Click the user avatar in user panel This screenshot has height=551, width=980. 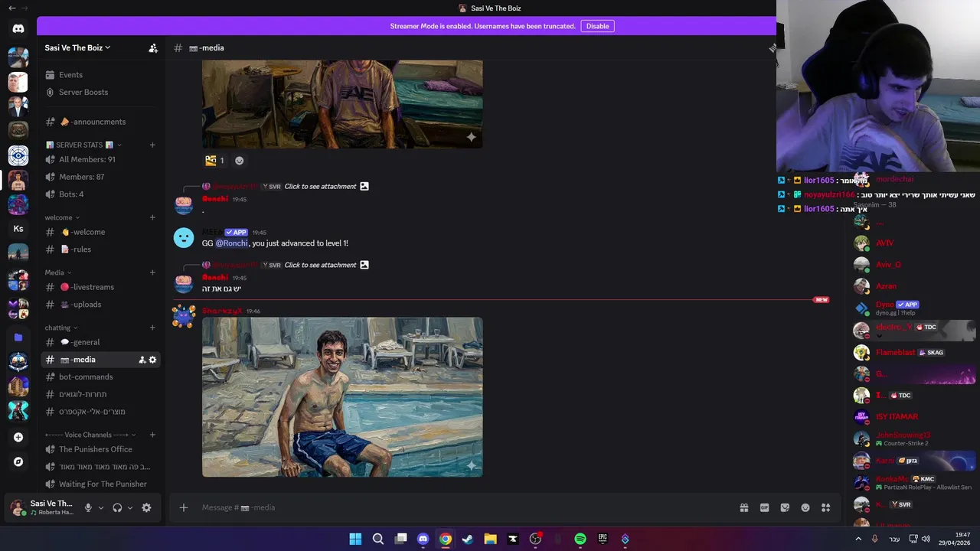(x=18, y=507)
